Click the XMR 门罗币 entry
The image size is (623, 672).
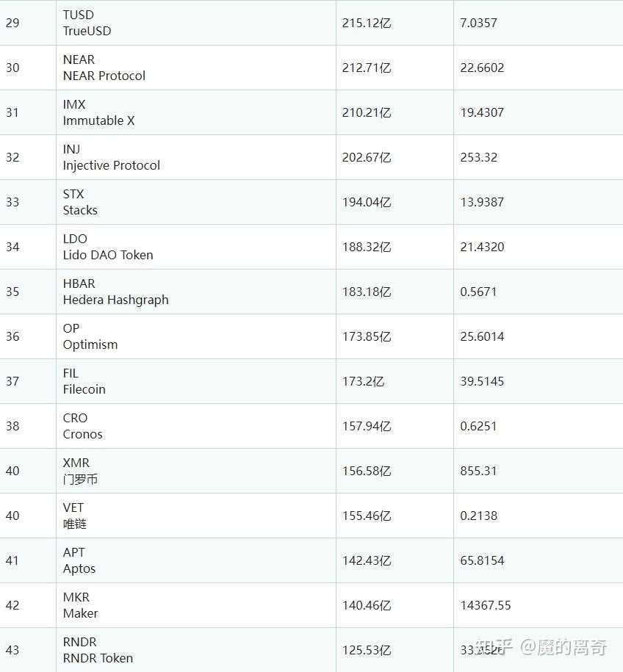[x=80, y=471]
